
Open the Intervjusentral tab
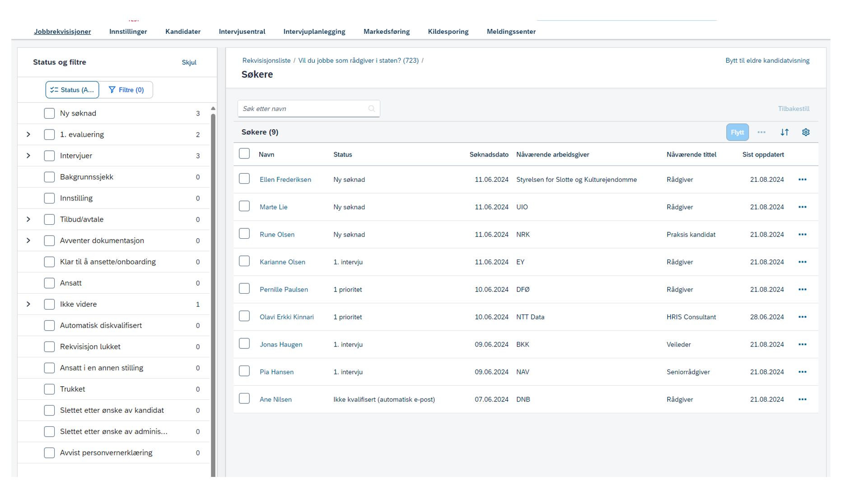(x=242, y=32)
